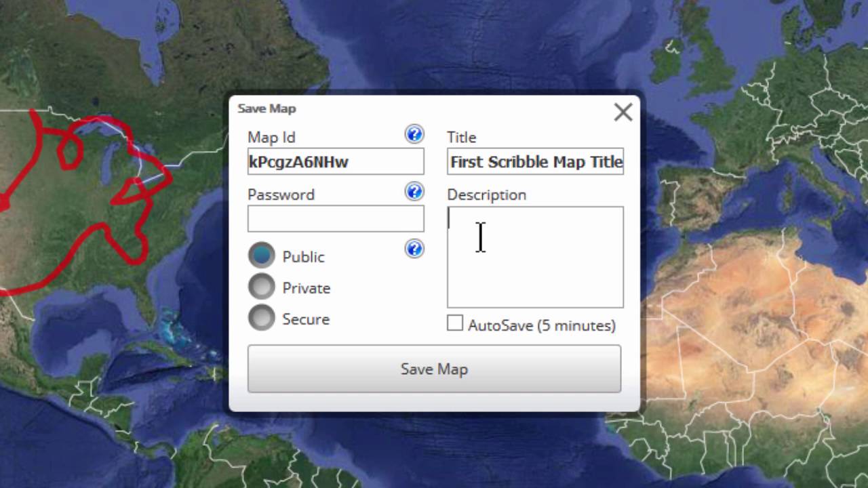The height and width of the screenshot is (488, 868).
Task: Click the Save Map dialog heading
Action: pyautogui.click(x=267, y=108)
